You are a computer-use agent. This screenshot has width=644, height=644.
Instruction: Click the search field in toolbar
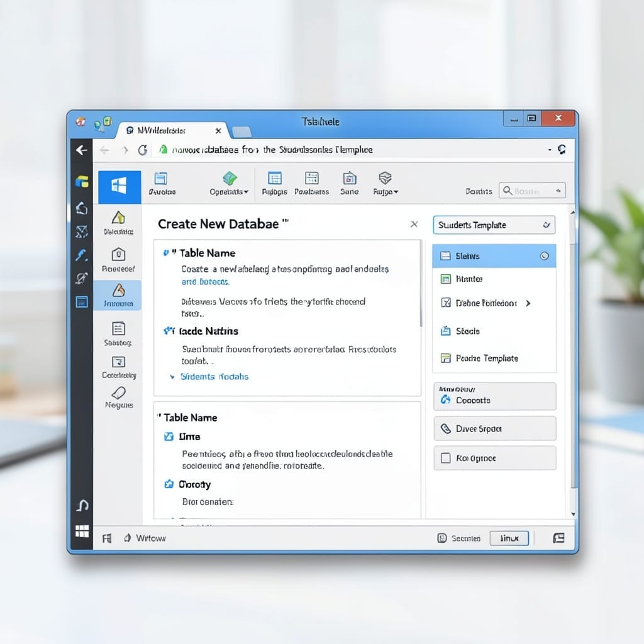click(x=532, y=191)
